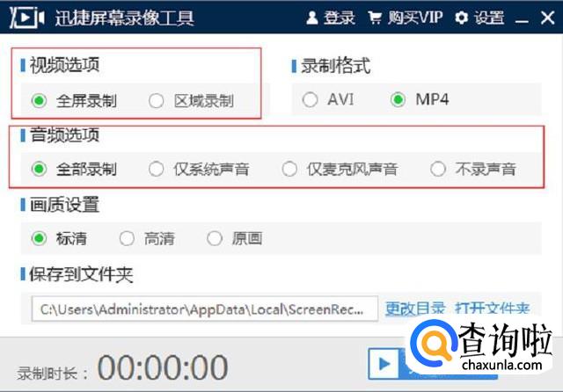The width and height of the screenshot is (563, 392).
Task: Click the 打开文件夹 link
Action: pyautogui.click(x=493, y=309)
